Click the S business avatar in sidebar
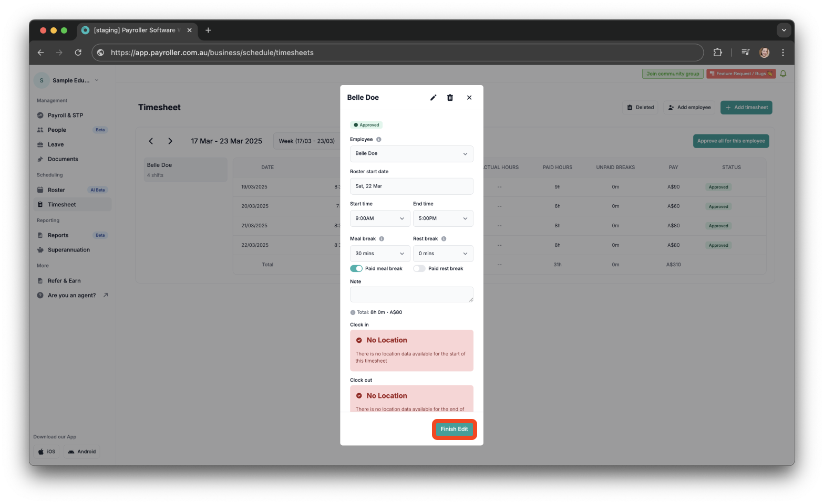This screenshot has width=824, height=504. [42, 80]
